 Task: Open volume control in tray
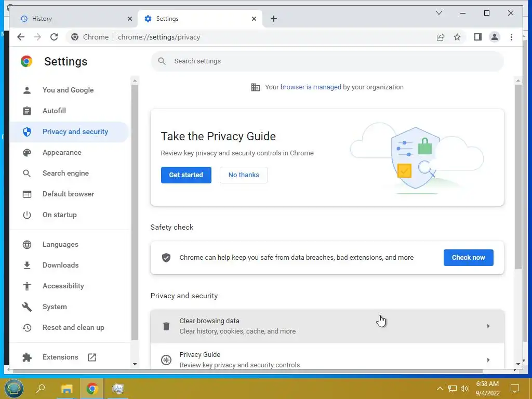click(464, 389)
